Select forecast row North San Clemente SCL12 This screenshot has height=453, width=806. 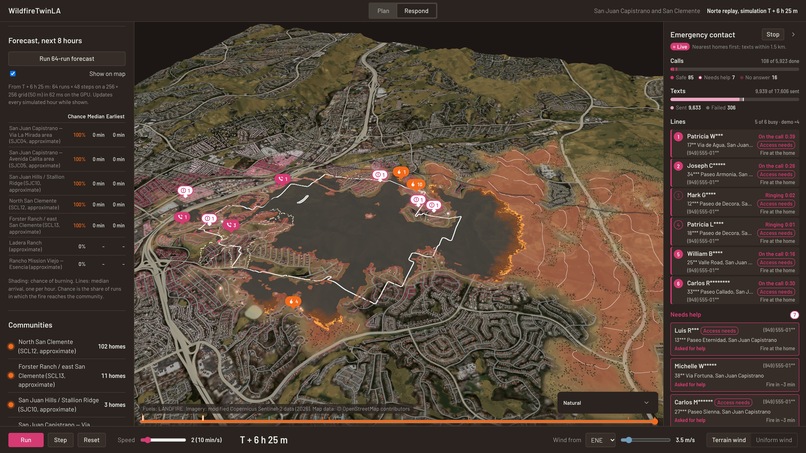pos(67,204)
